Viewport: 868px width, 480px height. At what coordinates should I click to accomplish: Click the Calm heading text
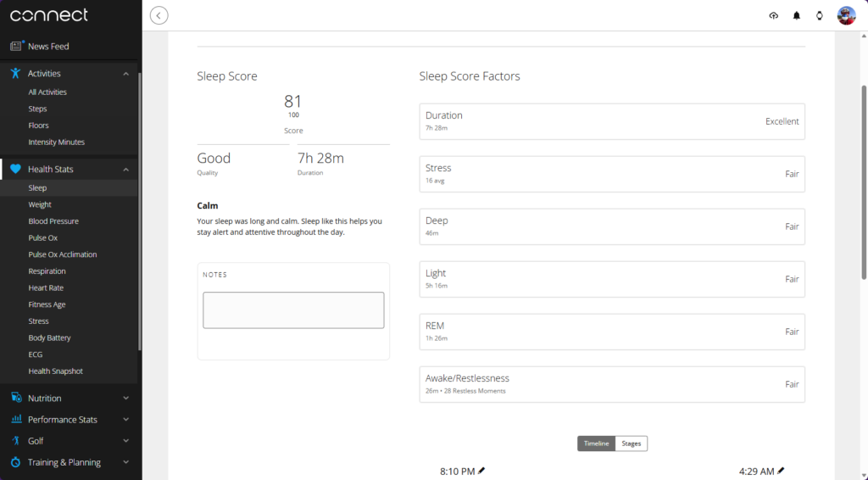point(208,205)
